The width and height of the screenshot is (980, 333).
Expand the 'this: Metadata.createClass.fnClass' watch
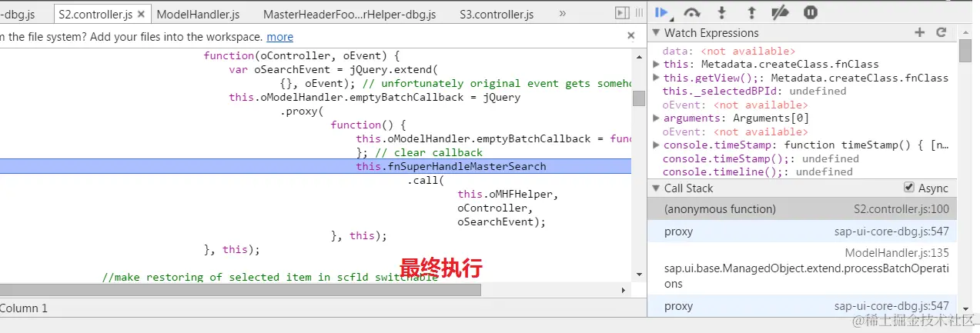tap(656, 65)
